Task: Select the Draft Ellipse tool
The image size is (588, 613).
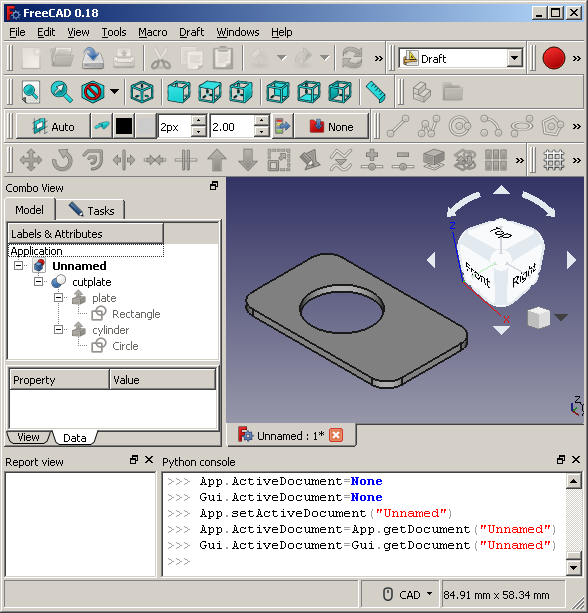Action: (522, 126)
